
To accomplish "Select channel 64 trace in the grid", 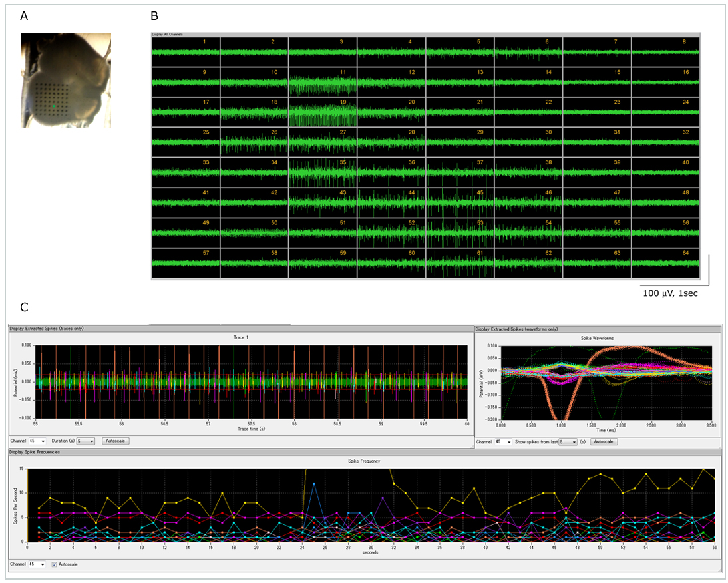I will (665, 264).
